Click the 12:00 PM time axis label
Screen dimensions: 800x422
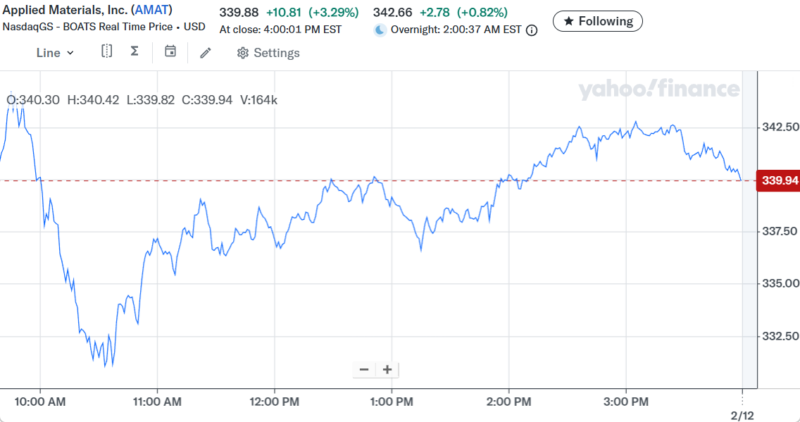(x=276, y=402)
